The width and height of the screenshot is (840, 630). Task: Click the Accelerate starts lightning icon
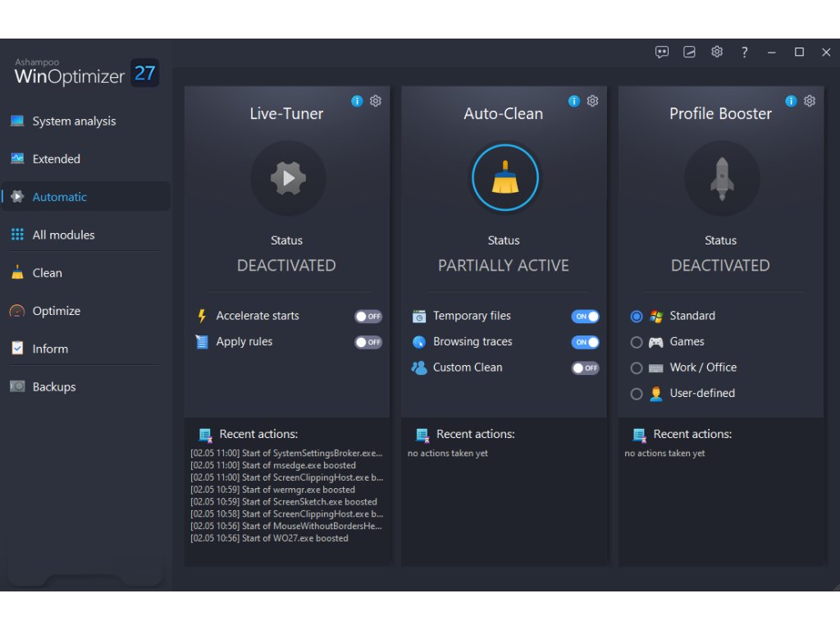pos(202,316)
